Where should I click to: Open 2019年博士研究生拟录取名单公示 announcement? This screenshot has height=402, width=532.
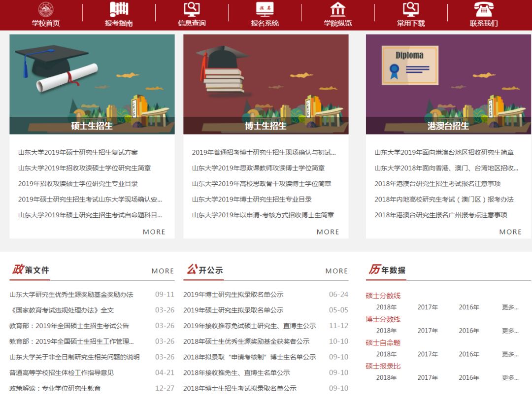pos(233,295)
